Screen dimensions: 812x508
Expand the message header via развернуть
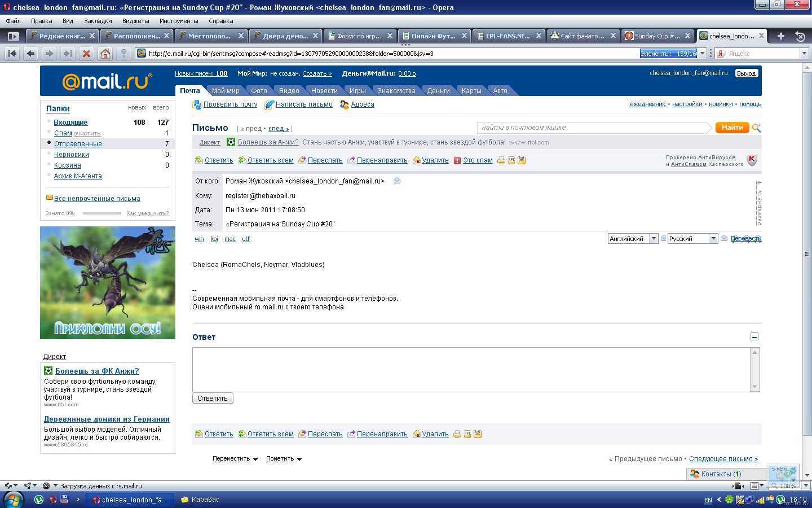pos(759,203)
